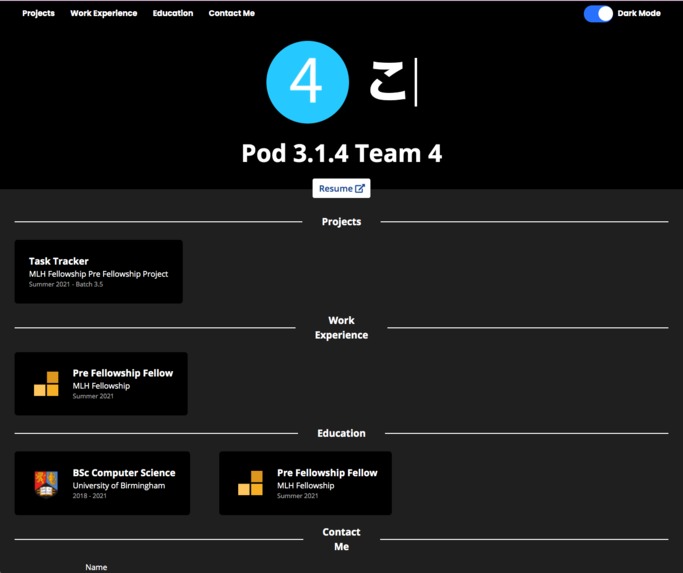Screen dimensions: 683x573
Task: Click University of Birmingham crest icon
Action: (46, 484)
